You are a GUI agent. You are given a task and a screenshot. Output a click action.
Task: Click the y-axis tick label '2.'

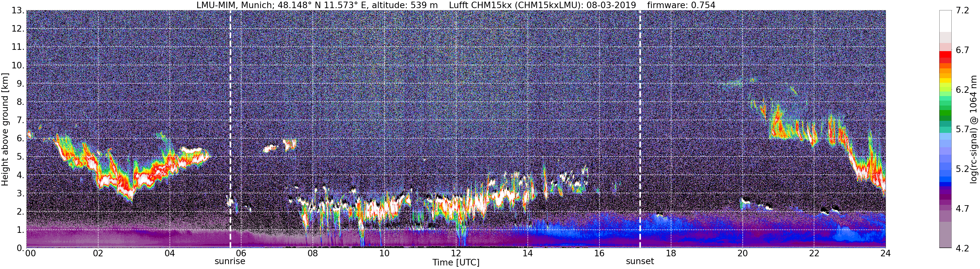[x=20, y=212]
